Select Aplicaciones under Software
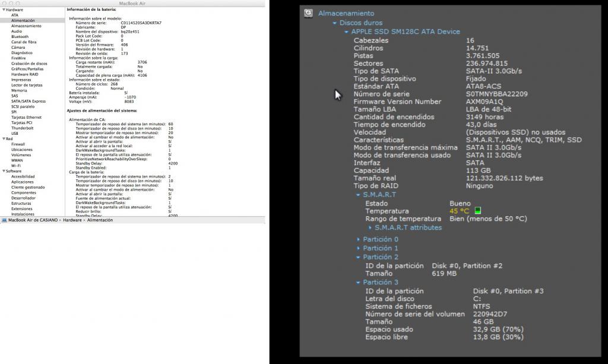 [23, 182]
